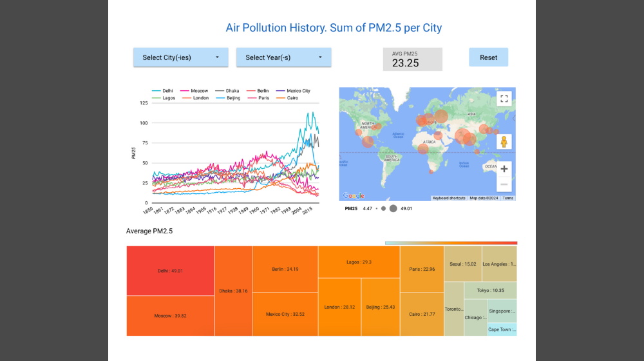Select London : 28.12 treemap tile

[x=339, y=307]
